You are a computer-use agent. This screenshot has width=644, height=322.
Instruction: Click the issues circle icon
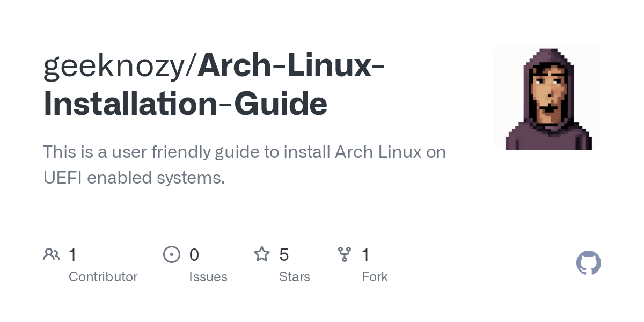point(172,254)
